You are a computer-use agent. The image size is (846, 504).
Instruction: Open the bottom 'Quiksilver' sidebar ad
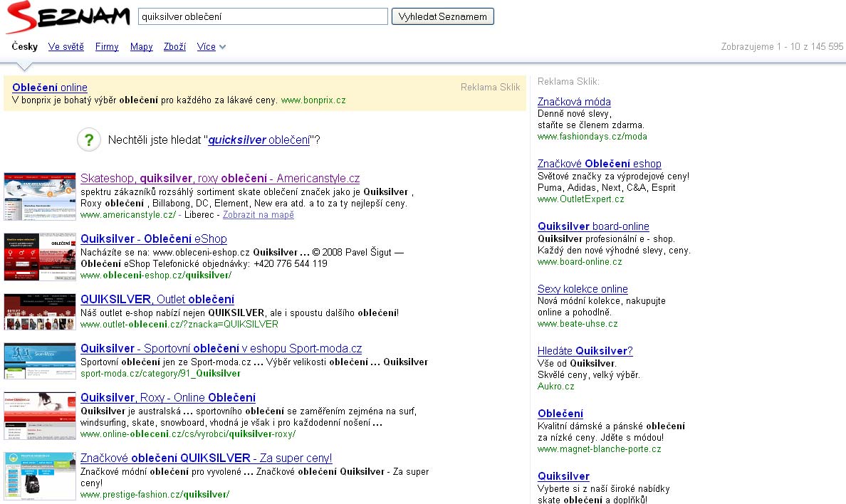[564, 476]
